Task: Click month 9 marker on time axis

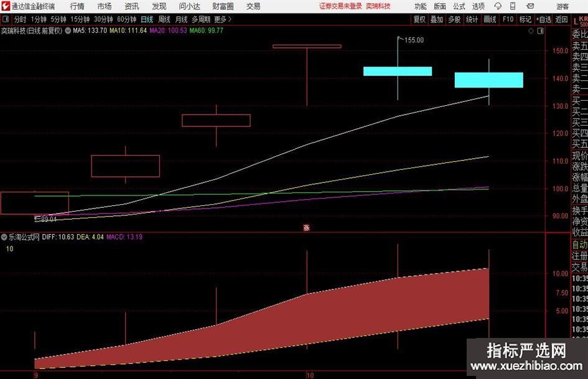Action: pos(36,375)
